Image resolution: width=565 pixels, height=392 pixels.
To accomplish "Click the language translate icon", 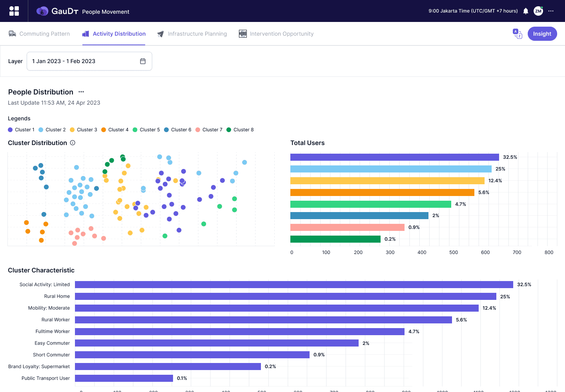I will (x=518, y=34).
